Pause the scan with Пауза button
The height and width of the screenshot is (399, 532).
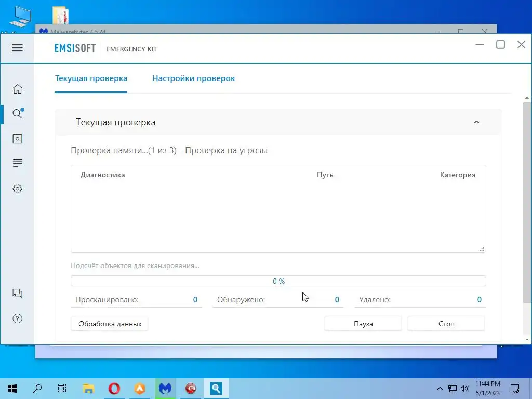[363, 324]
